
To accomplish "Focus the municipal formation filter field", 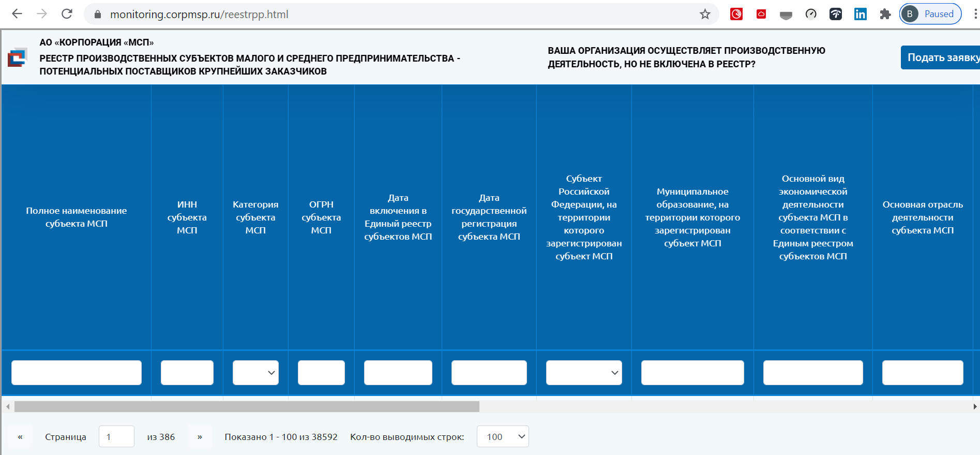I will tap(692, 373).
